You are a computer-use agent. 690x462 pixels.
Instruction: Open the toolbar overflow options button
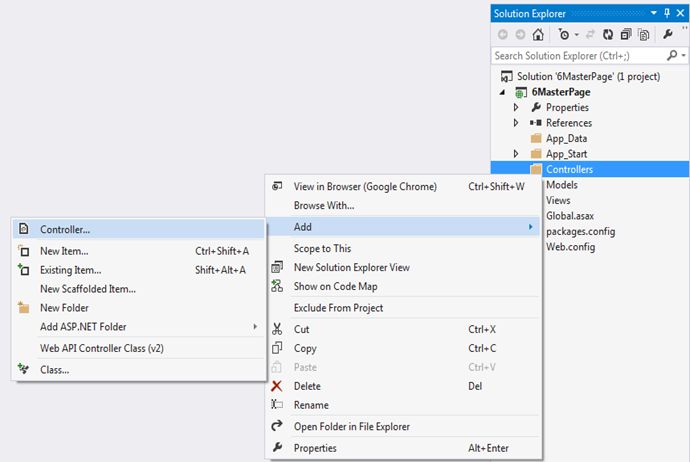(685, 28)
